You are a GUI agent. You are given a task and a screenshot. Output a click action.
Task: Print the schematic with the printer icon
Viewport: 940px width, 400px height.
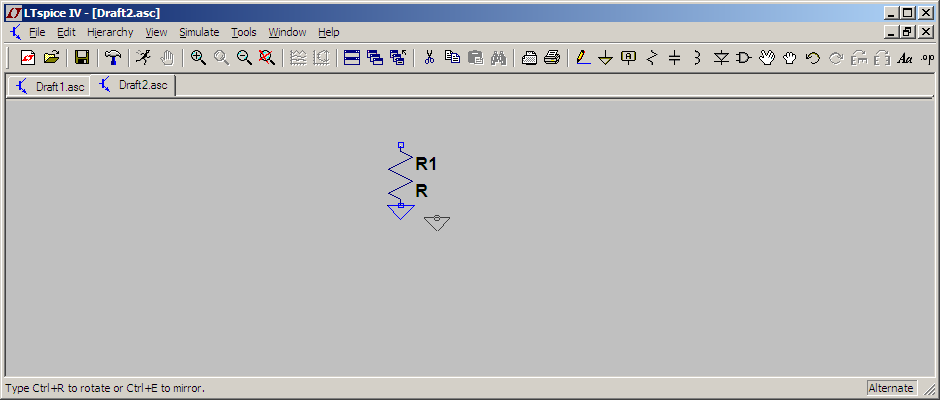(x=552, y=58)
